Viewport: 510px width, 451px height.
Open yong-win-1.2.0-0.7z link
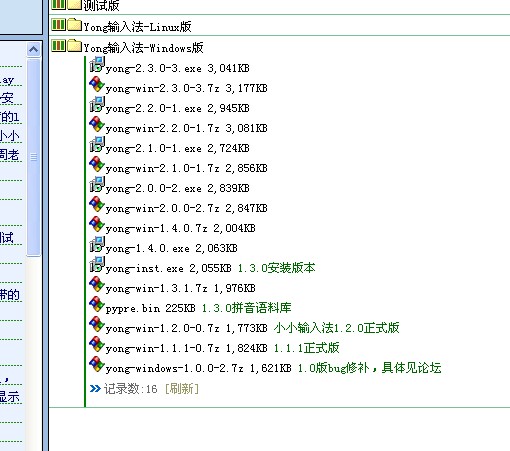[163, 328]
